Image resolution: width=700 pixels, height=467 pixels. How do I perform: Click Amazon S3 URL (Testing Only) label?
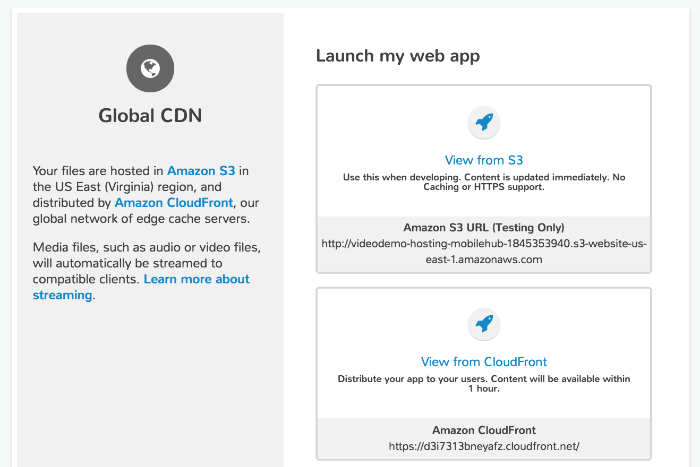tap(484, 228)
